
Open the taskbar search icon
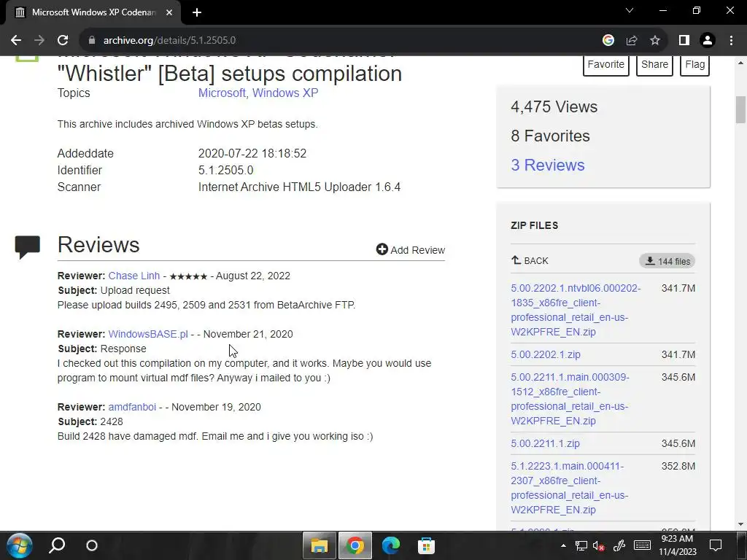57,545
